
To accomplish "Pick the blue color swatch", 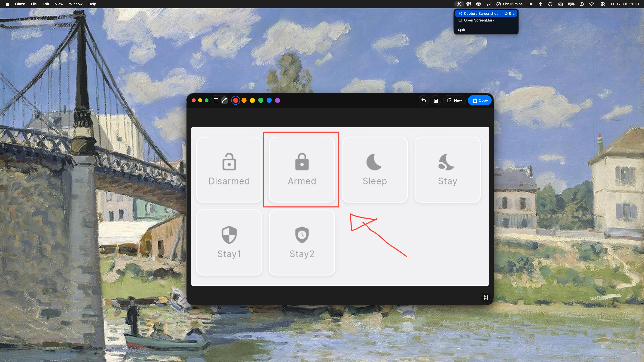I will point(269,100).
